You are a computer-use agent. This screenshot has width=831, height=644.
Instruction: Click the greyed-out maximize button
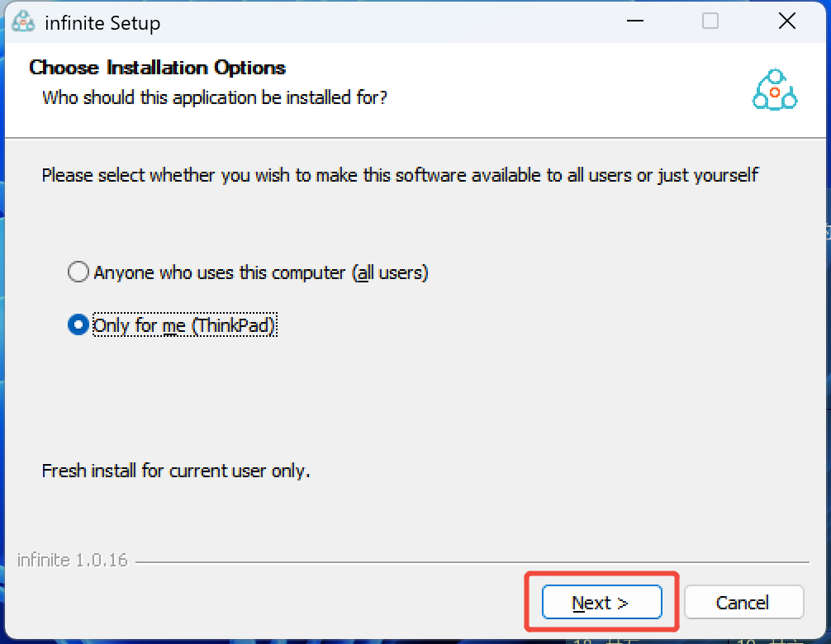[x=710, y=21]
